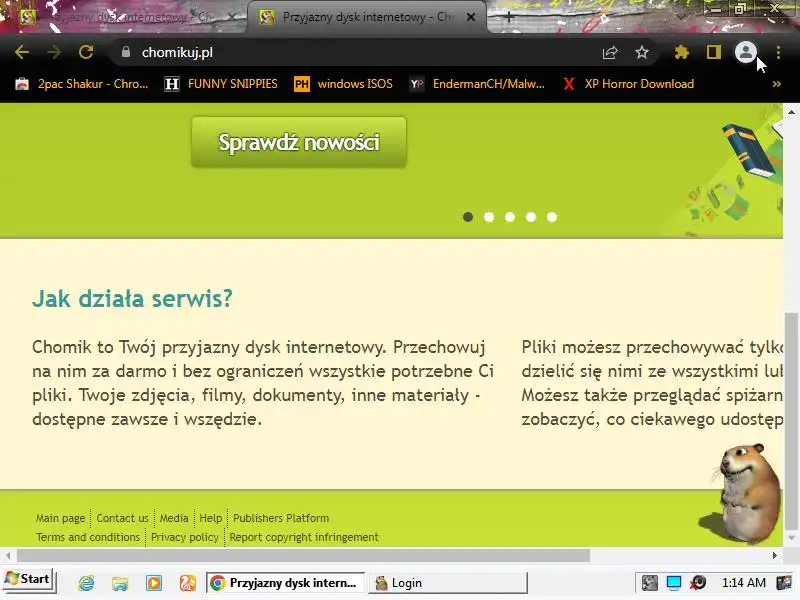Viewport: 800px width, 600px height.
Task: Open the Media footer link
Action: 174,518
